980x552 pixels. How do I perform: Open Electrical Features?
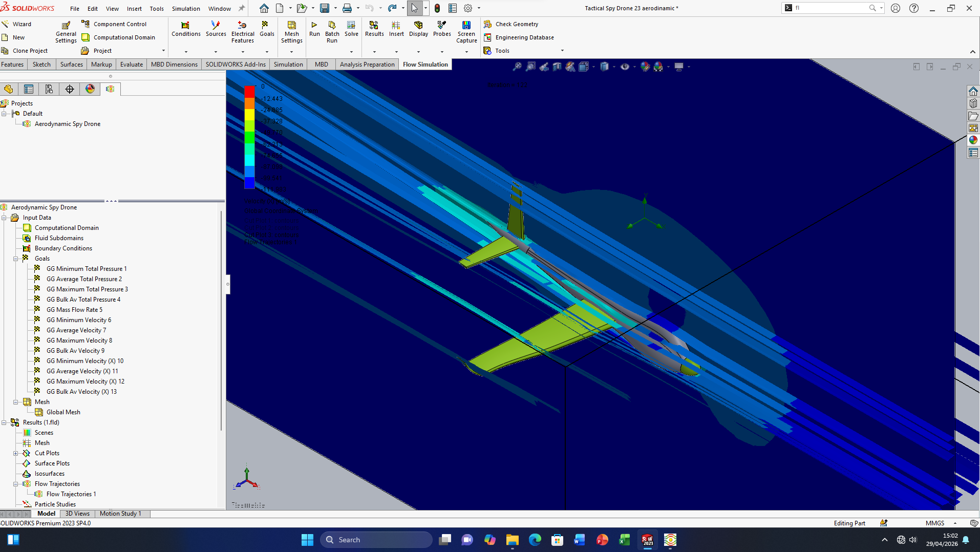click(x=243, y=32)
